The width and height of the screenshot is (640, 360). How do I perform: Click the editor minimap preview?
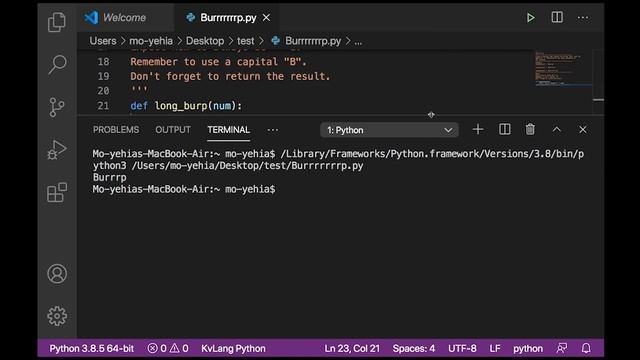tap(563, 69)
